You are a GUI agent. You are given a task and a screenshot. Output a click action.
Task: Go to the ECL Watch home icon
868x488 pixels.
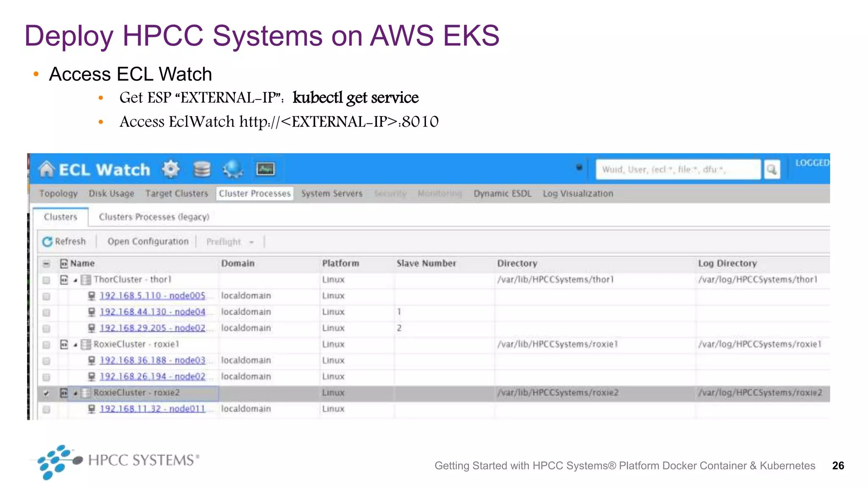point(46,169)
